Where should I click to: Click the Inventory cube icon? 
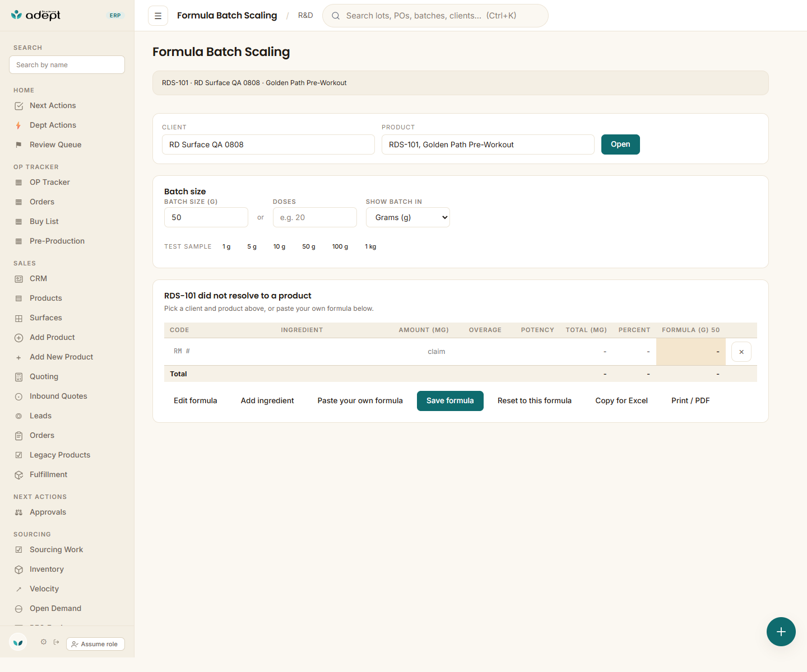pyautogui.click(x=18, y=570)
